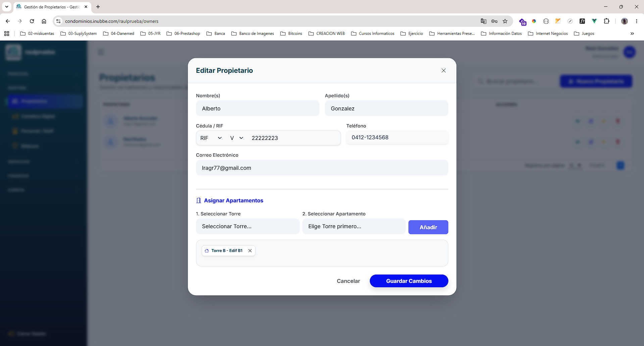
Task: Remove the Torre B - Edif B1 tag
Action: [x=250, y=251]
